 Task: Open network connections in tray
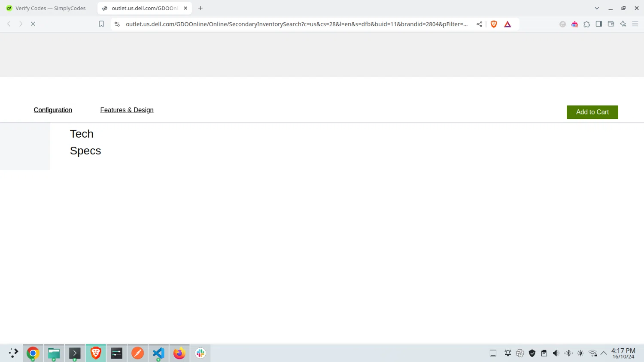(x=593, y=353)
